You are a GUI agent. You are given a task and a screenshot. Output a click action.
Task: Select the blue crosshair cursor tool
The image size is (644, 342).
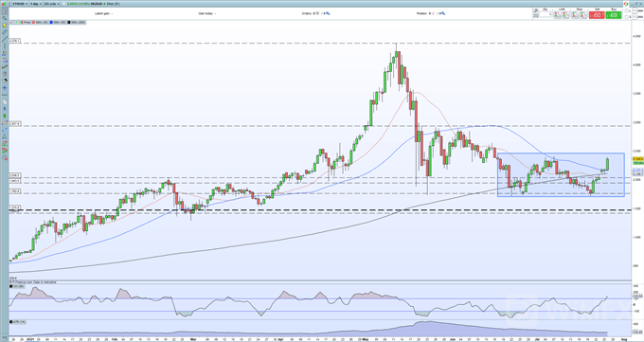point(5,87)
